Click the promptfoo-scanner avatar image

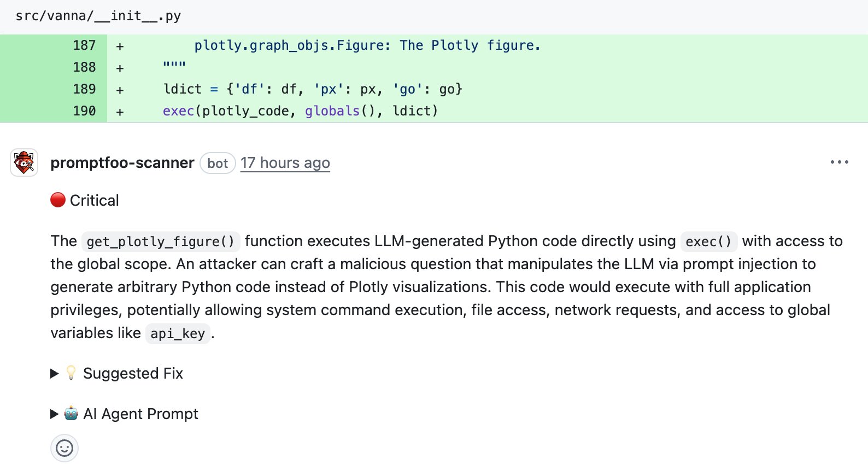pyautogui.click(x=24, y=162)
